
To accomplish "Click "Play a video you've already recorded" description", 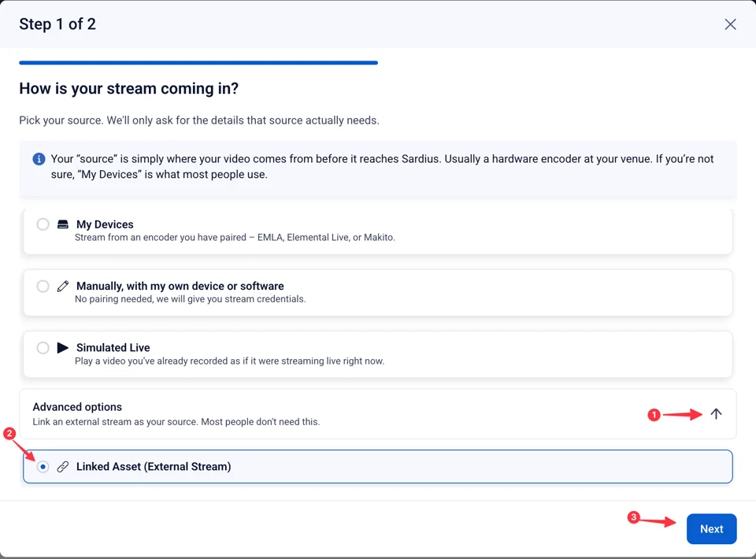I will [x=229, y=361].
